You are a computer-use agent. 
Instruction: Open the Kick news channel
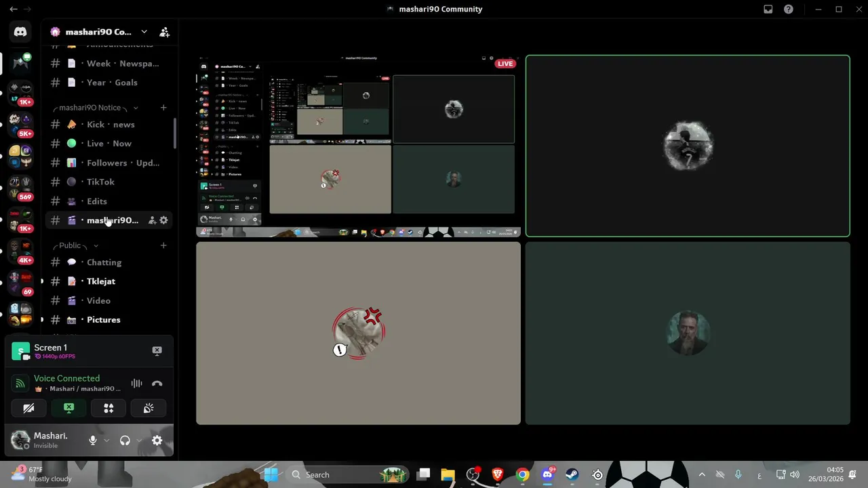(108, 125)
